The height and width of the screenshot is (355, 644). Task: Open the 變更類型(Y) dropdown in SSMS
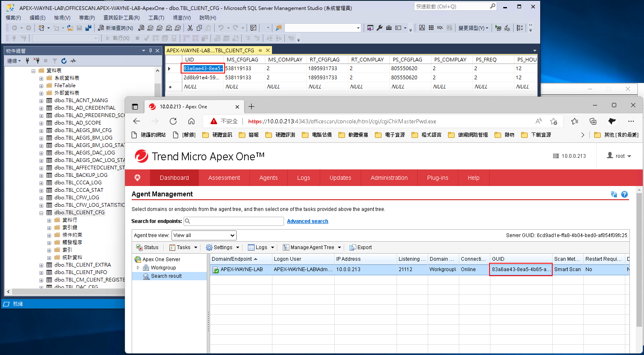[473, 28]
